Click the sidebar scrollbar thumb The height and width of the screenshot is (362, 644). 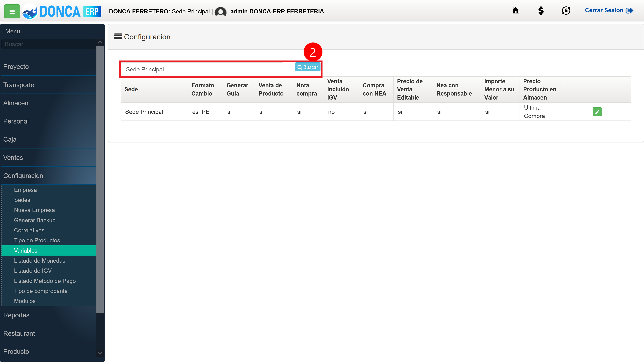click(100, 179)
